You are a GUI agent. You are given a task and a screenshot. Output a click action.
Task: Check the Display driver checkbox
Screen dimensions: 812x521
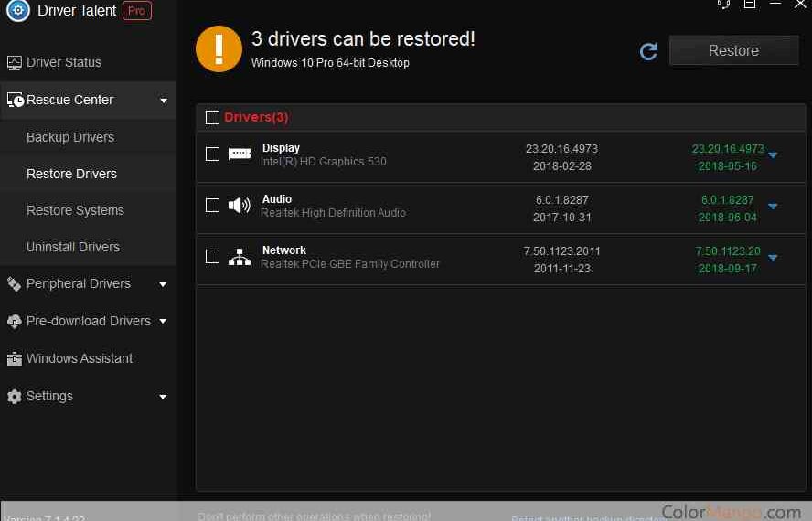tap(212, 154)
